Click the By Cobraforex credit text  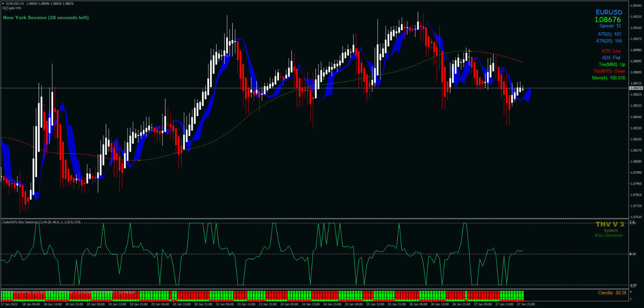coord(609,235)
